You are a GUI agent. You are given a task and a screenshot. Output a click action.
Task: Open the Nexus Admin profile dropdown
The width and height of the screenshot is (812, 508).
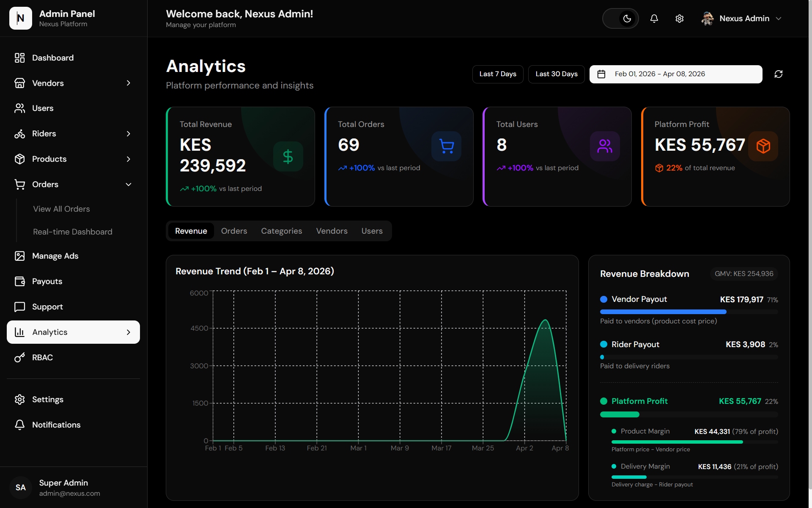click(x=741, y=19)
